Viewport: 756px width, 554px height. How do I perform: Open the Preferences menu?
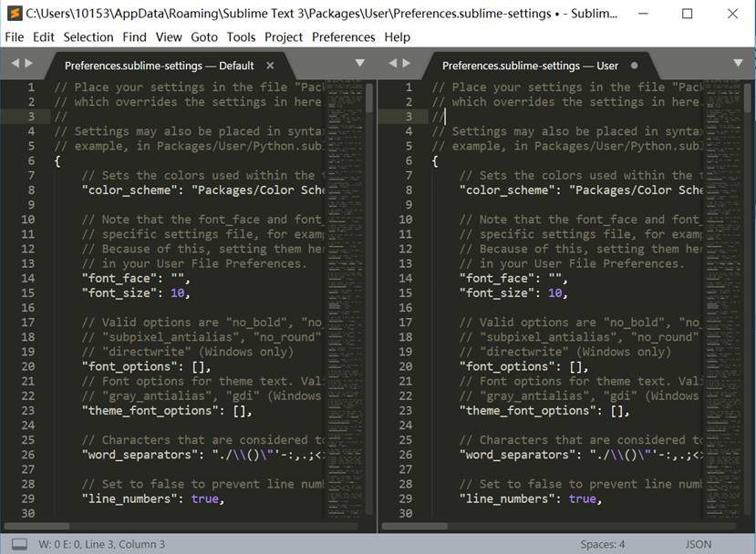coord(343,37)
